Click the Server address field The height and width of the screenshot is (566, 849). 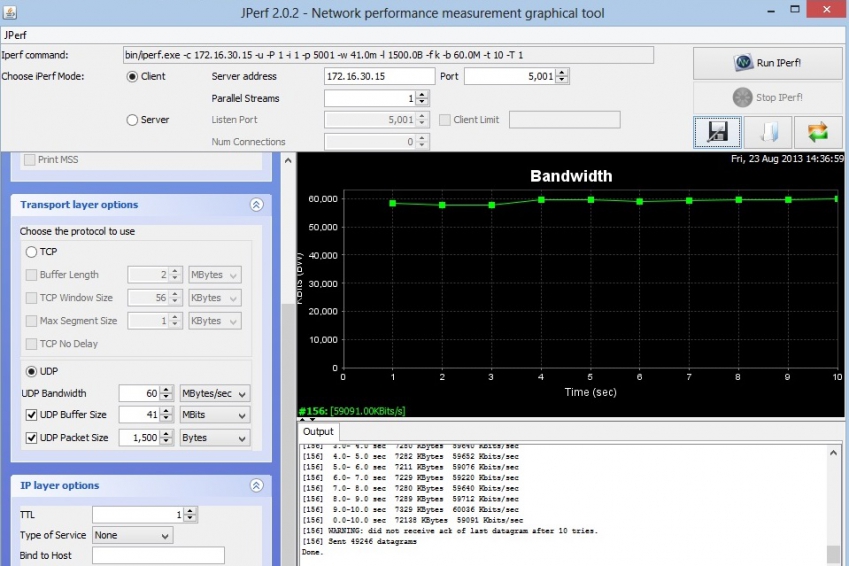click(x=379, y=76)
